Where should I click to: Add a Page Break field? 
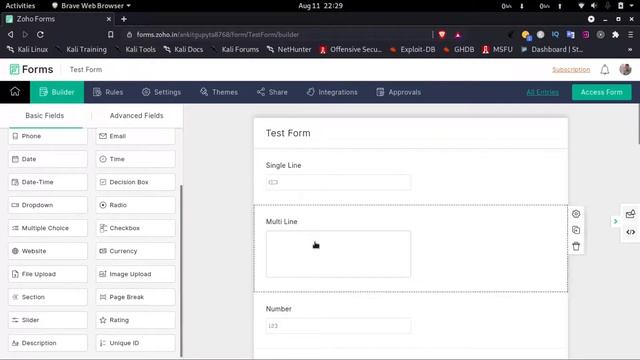tap(136, 297)
